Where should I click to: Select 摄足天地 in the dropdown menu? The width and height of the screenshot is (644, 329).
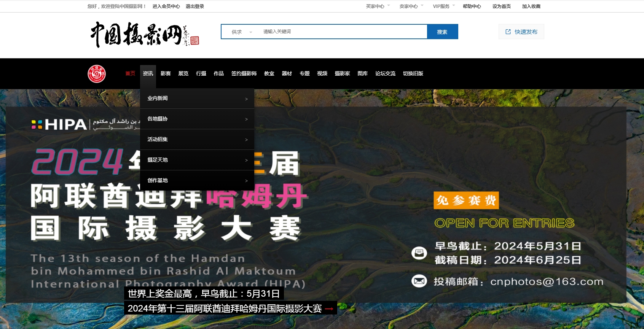point(197,160)
